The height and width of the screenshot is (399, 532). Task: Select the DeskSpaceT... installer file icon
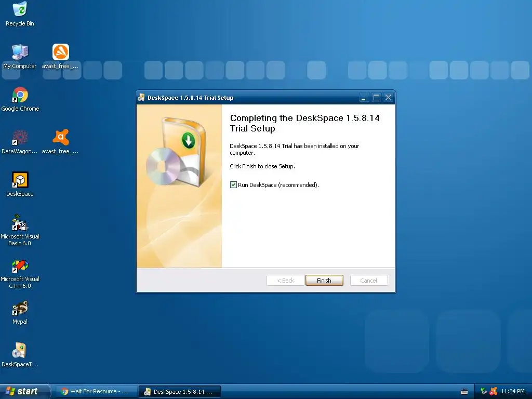[x=20, y=355]
